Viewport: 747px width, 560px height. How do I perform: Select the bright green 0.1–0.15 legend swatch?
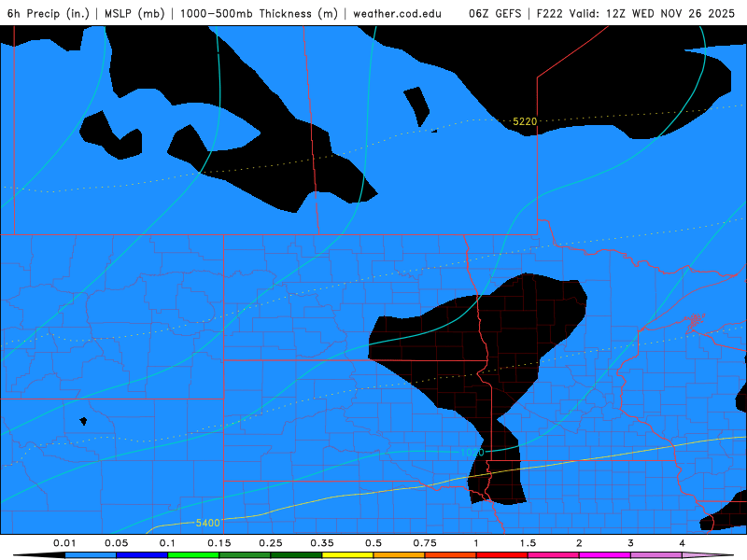[x=193, y=555]
